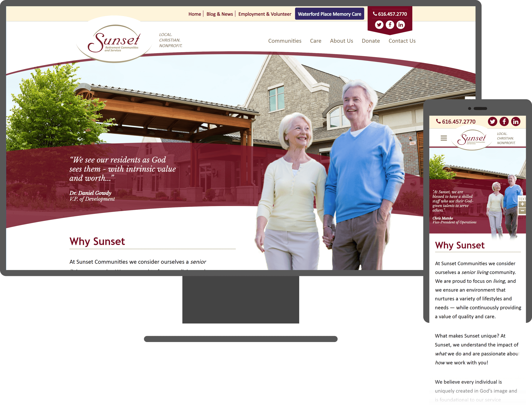Viewport: 532px width, 414px height.
Task: Click the Communities navigation tab
Action: coord(284,40)
